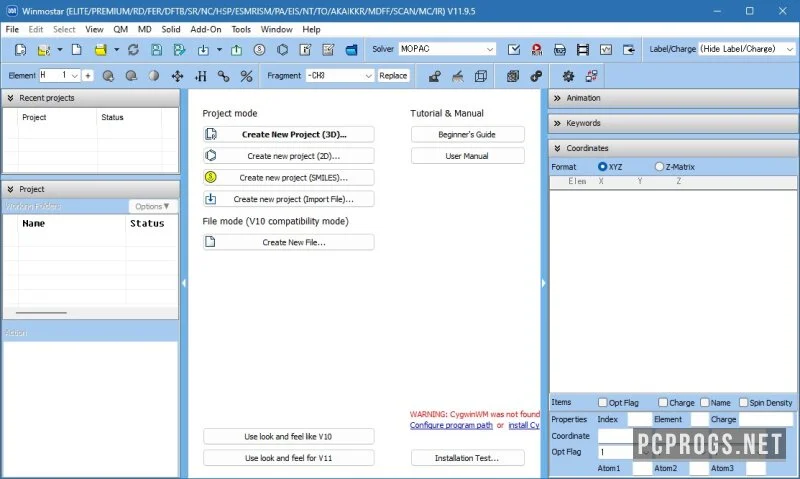Screen dimensions: 800x479
Task: Click the save floppy disk icon
Action: pos(157,49)
